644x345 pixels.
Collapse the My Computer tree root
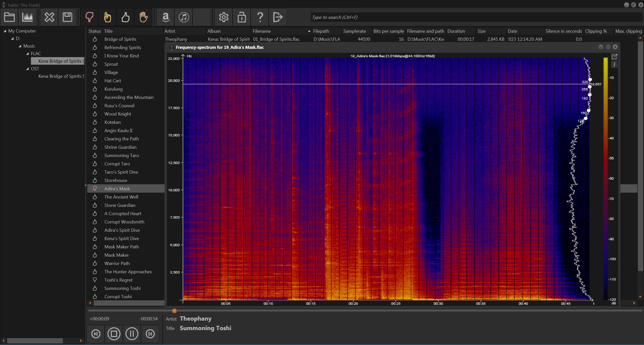[5, 31]
